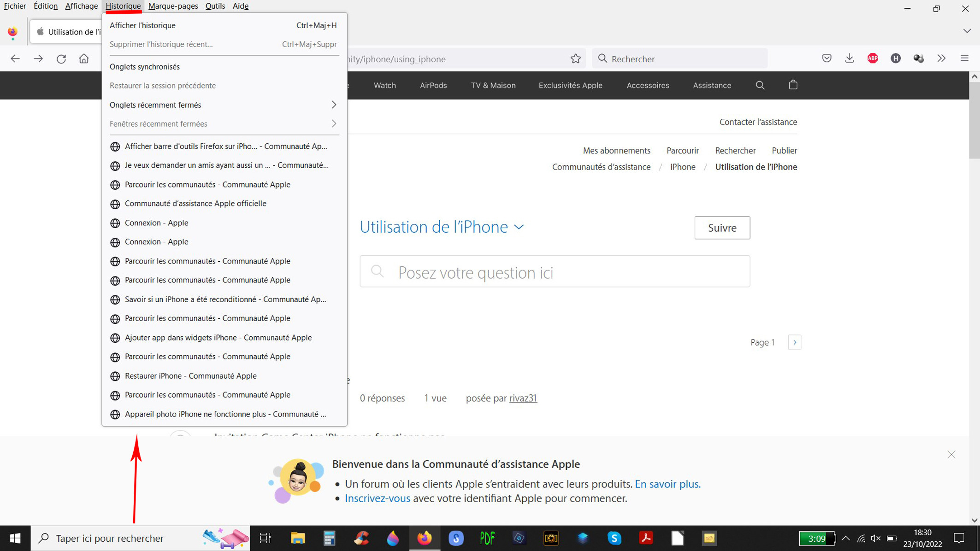Show more toolbar tools via double chevron

(941, 59)
